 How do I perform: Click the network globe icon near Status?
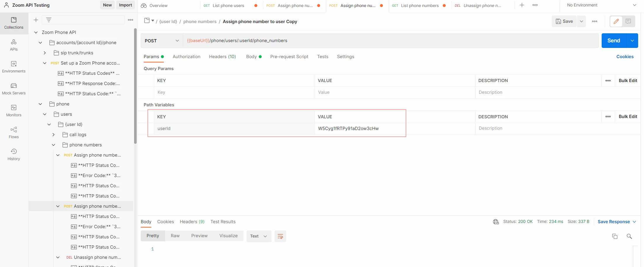point(496,222)
